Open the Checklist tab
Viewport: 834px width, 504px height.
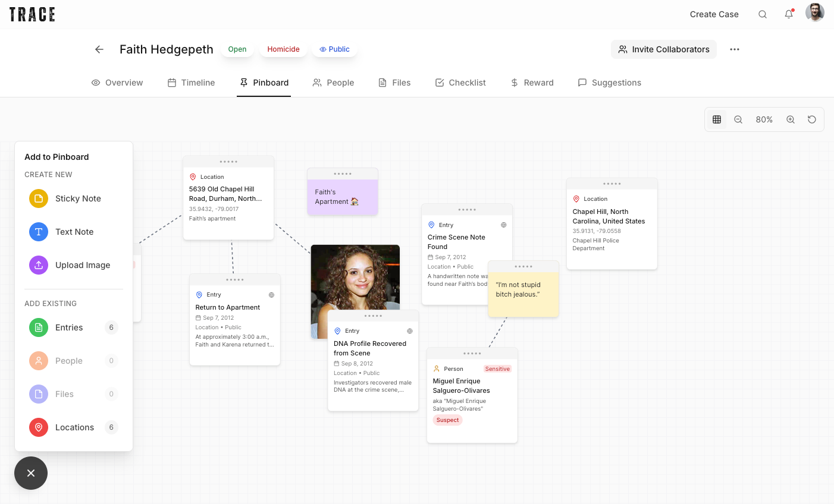(x=460, y=83)
